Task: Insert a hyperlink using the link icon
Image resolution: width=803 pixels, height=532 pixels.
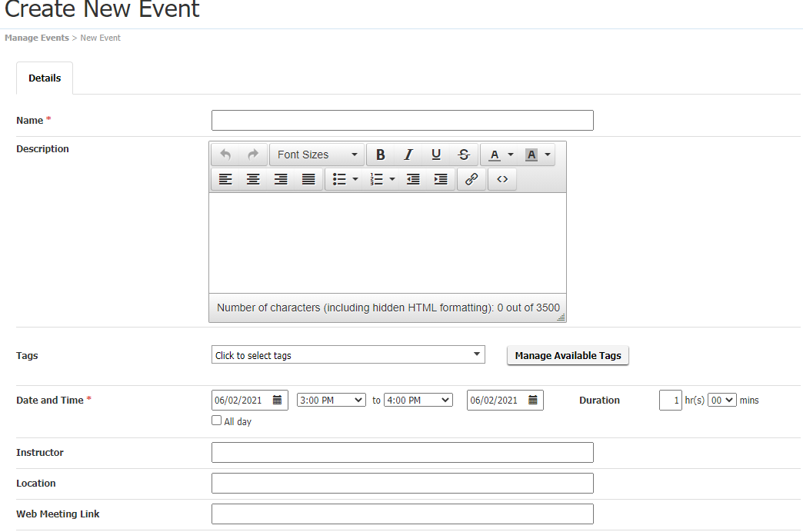Action: [x=471, y=179]
